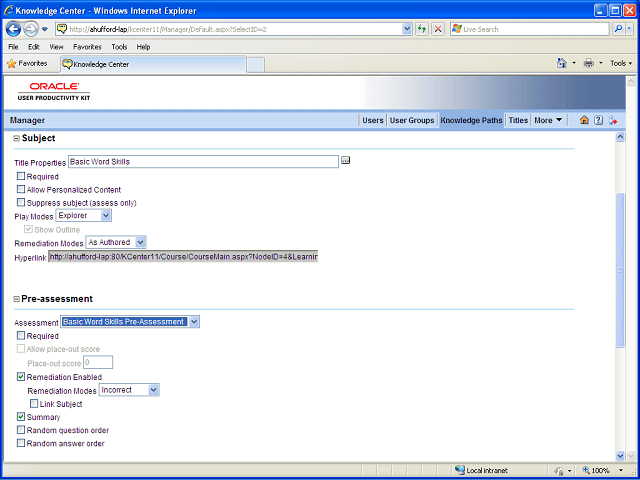Go forward with the browser Forward arrow
The image size is (640, 480).
tap(31, 29)
